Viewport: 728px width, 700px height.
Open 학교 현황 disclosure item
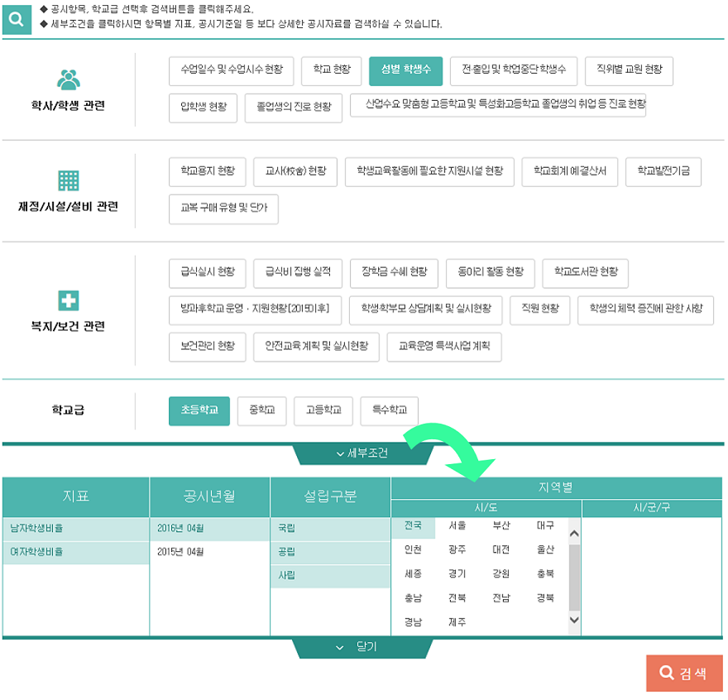pyautogui.click(x=331, y=71)
